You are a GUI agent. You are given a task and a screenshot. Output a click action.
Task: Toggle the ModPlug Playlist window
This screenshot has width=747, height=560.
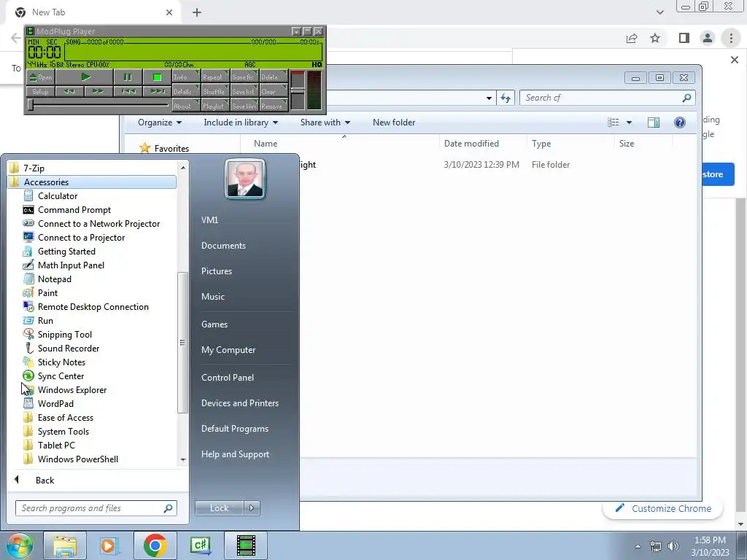(x=215, y=106)
